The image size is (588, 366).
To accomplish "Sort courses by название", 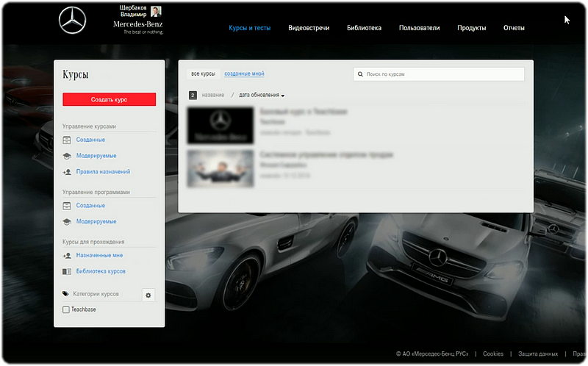I will pos(213,96).
